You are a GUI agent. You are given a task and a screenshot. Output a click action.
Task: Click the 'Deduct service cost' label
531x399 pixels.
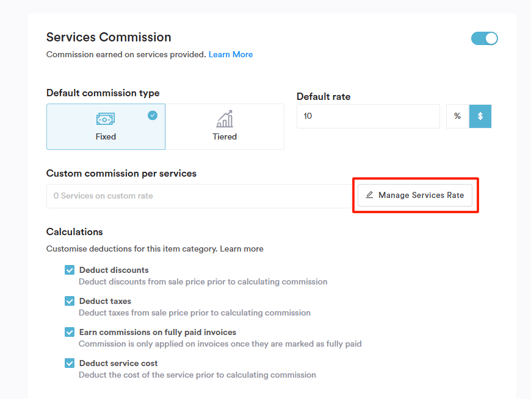coord(118,363)
